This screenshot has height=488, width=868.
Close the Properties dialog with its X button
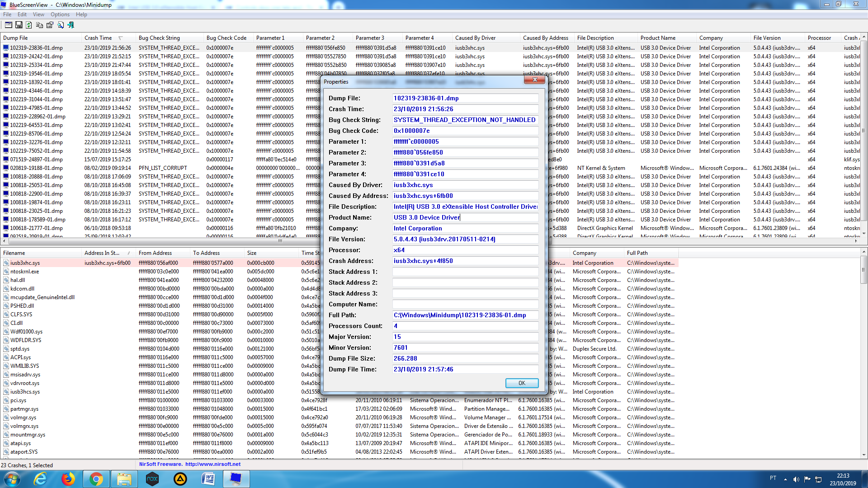(x=535, y=80)
